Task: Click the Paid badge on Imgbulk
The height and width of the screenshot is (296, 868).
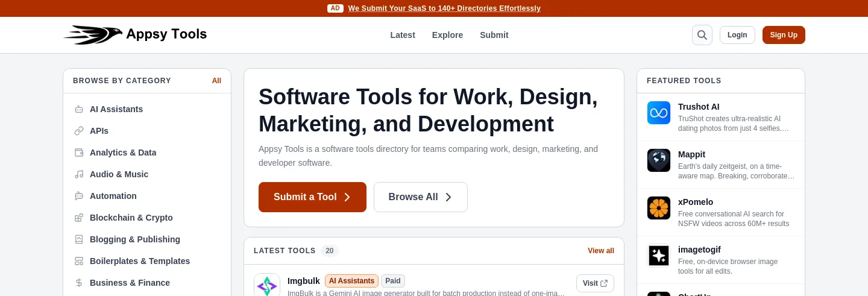Action: [393, 281]
